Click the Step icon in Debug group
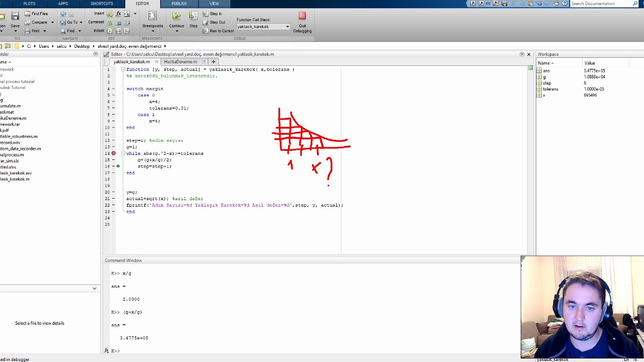This screenshot has width=644, height=362. point(193,16)
